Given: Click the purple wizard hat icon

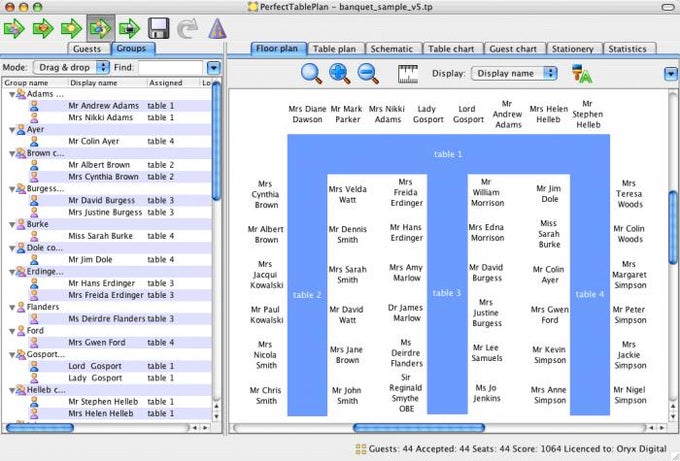Looking at the screenshot, I should (217, 29).
